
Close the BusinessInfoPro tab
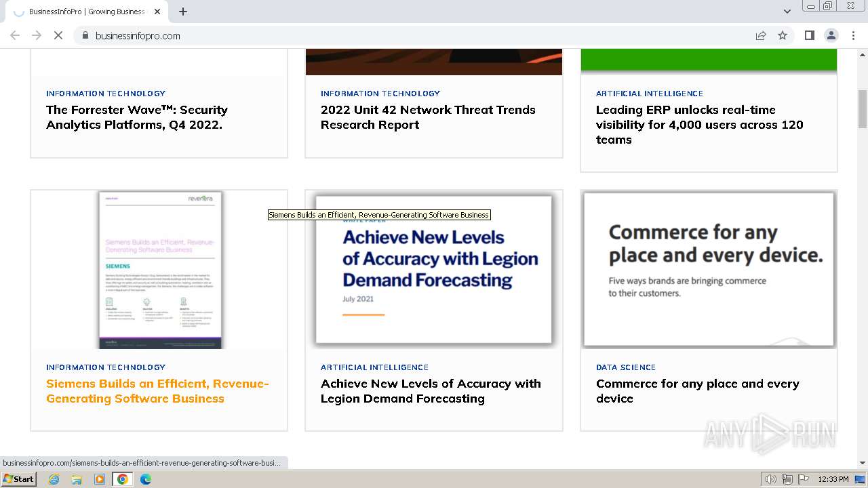[157, 12]
